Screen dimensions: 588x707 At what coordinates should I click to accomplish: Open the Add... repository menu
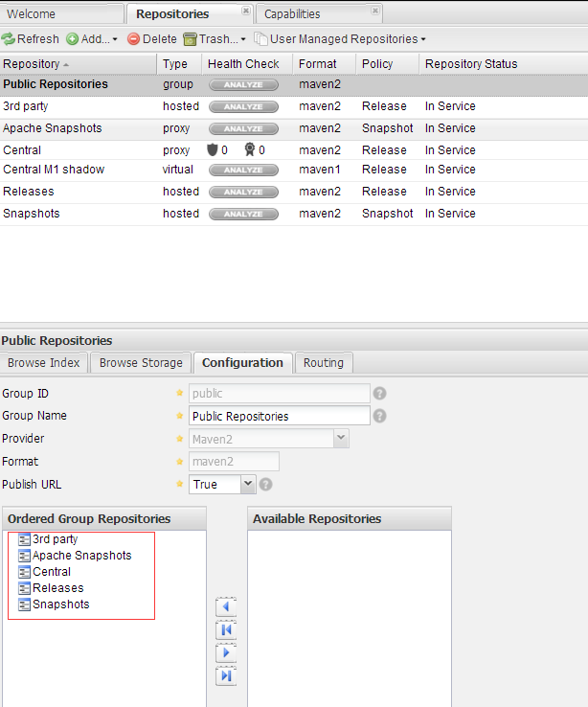coord(92,39)
